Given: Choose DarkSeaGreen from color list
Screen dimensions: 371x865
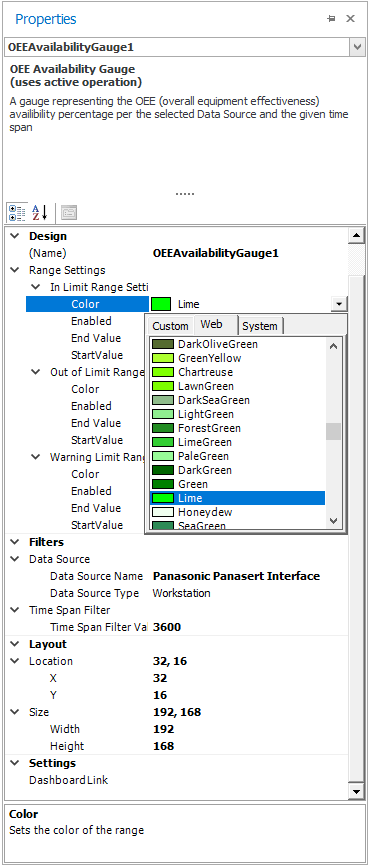Looking at the screenshot, I should click(x=238, y=400).
